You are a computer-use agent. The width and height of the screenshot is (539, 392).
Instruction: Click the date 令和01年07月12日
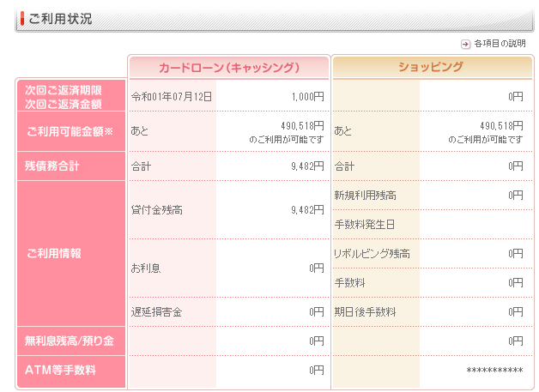click(172, 97)
